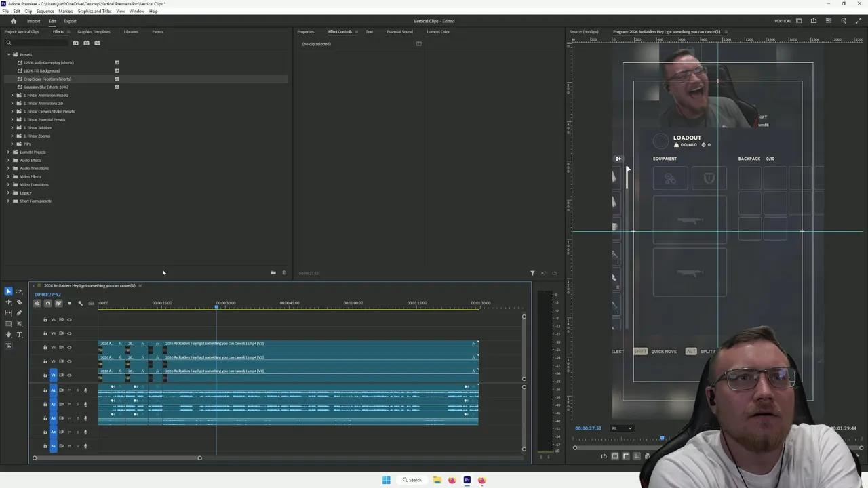Expand the Audio Effects folder
This screenshot has height=488, width=868.
coord(9,160)
